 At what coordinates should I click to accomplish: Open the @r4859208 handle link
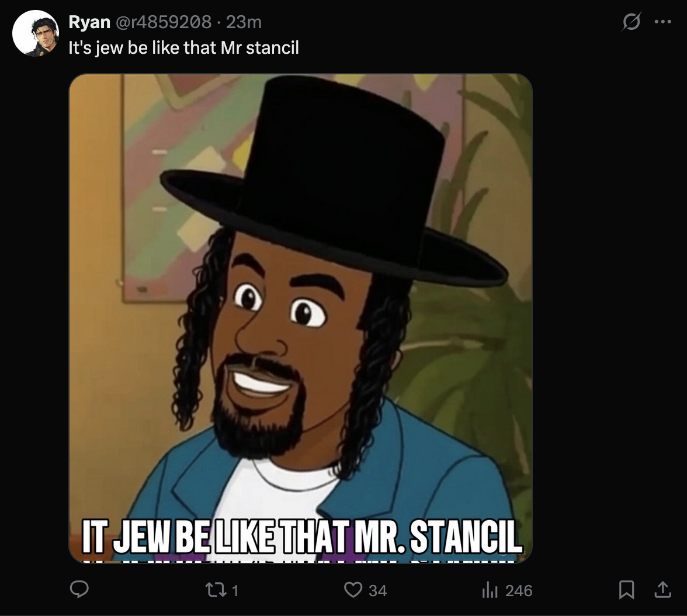click(164, 22)
